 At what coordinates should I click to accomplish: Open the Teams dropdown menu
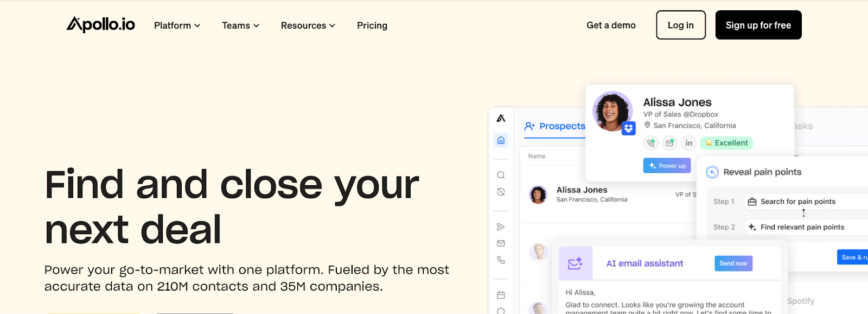click(x=240, y=26)
